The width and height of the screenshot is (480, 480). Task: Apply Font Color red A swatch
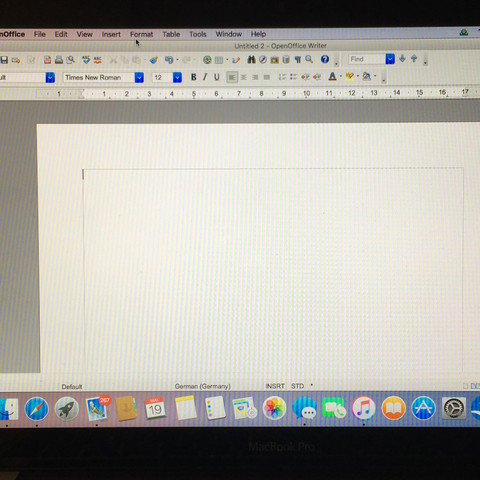(332, 77)
